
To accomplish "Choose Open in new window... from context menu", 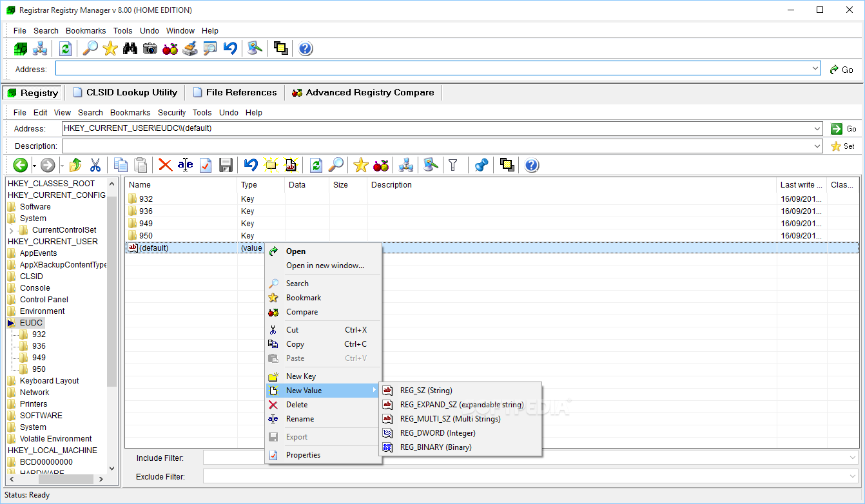I will (324, 266).
